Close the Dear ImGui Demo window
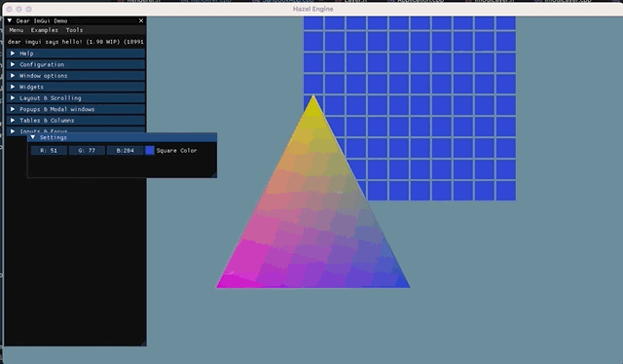This screenshot has height=364, width=623. click(x=141, y=20)
